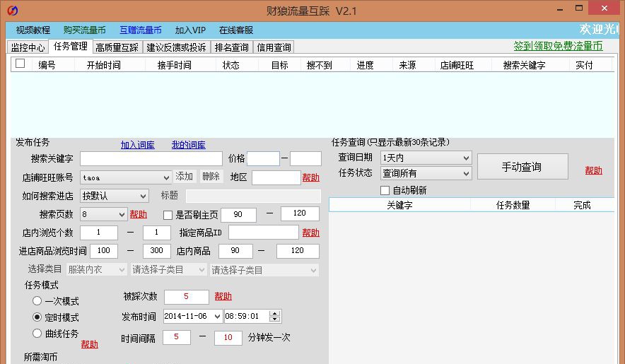Click 帮助 link next to 搜索页数

(x=139, y=214)
